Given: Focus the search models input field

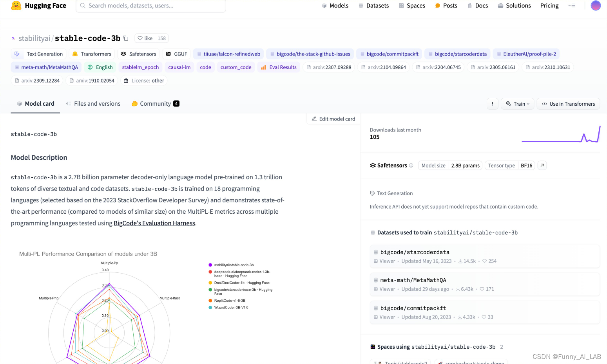Looking at the screenshot, I should 151,6.
